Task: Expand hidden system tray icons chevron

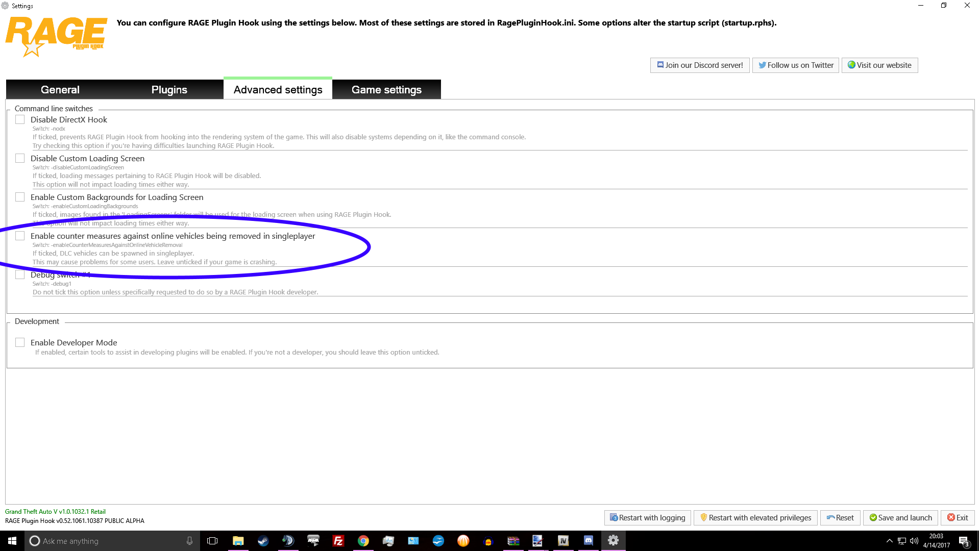Action: pyautogui.click(x=889, y=541)
